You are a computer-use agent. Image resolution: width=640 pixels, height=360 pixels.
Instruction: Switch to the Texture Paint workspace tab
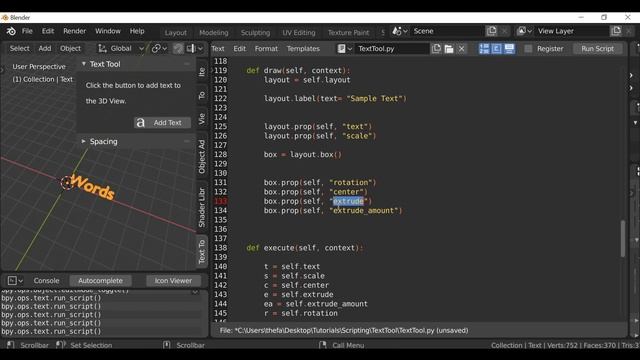[348, 33]
